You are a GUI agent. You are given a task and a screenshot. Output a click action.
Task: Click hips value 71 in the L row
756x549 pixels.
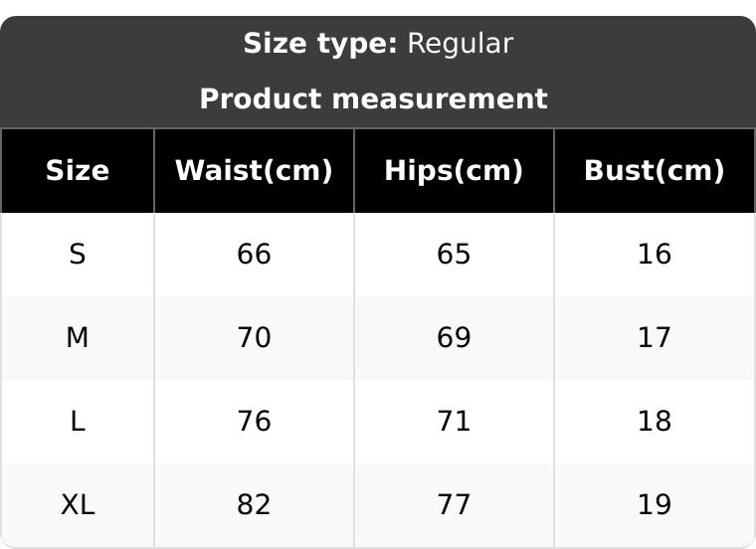(x=454, y=422)
